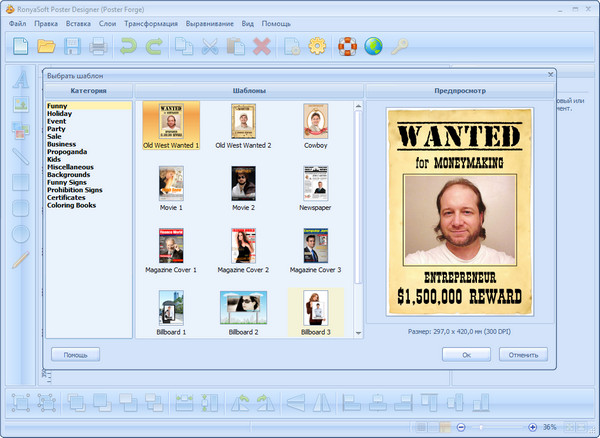
Task: Select the Prohibition Signs category
Action: click(x=73, y=190)
